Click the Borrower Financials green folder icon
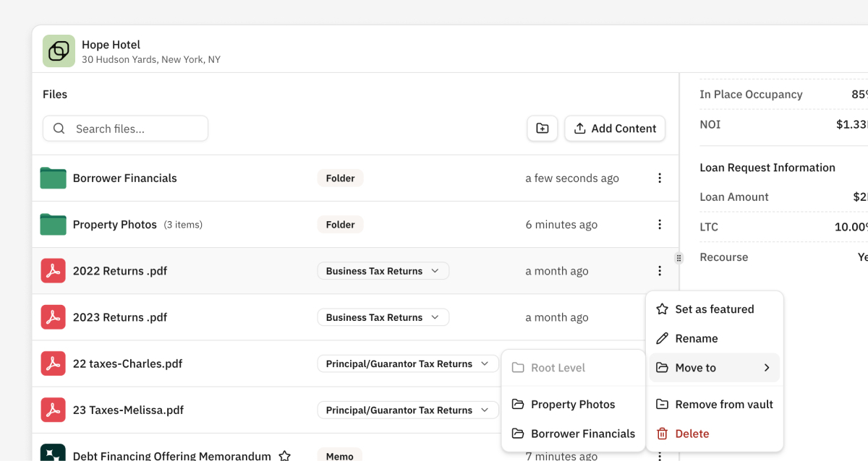 tap(53, 178)
